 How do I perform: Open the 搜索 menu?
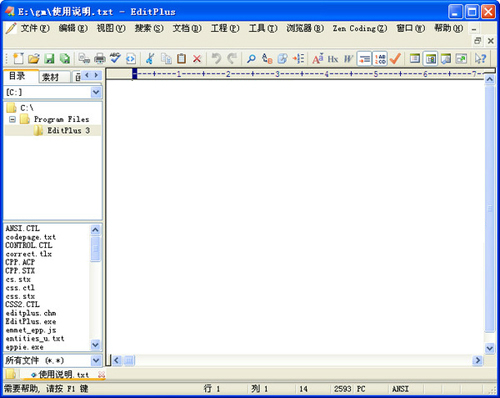click(149, 28)
